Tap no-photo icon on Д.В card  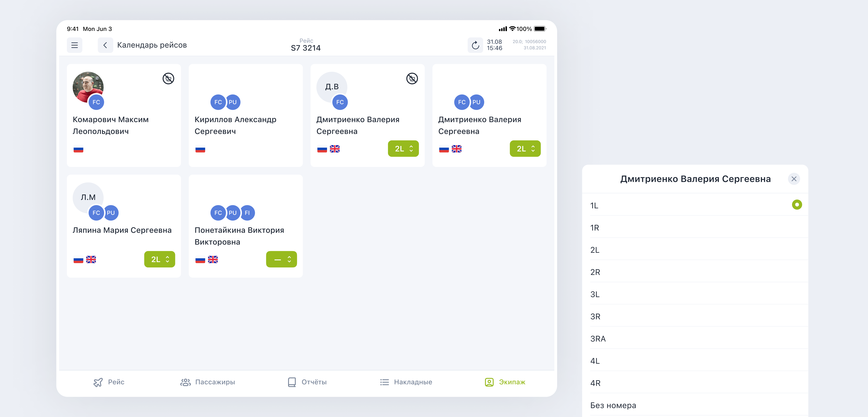tap(412, 79)
